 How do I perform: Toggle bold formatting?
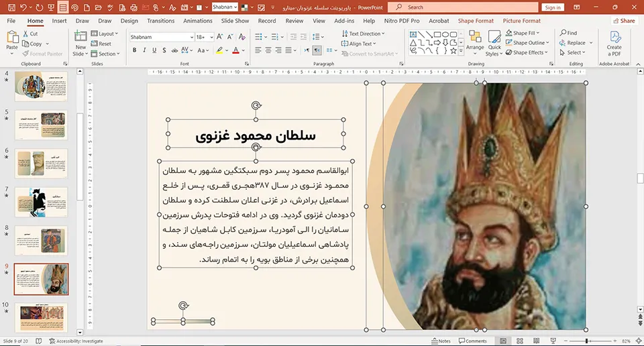[134, 50]
